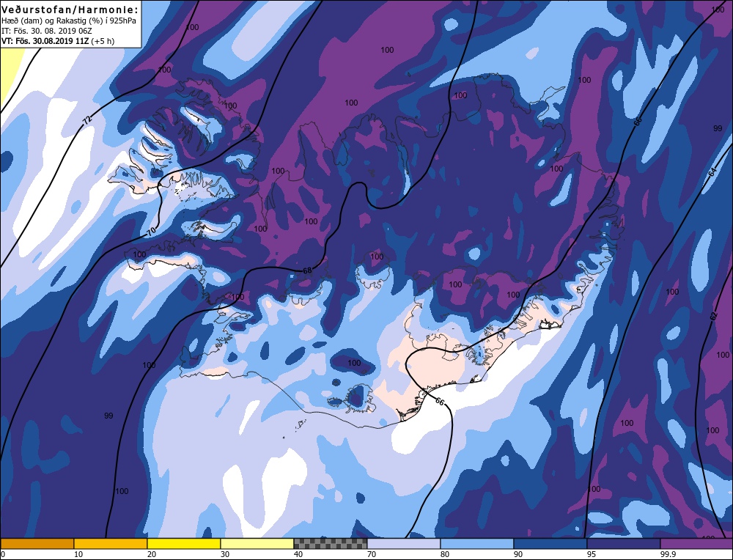Click the "Hæð (dam) og Rakastig (%) í 925hPa" line
Screen dimensions: 733x560
pyautogui.click(x=69, y=21)
